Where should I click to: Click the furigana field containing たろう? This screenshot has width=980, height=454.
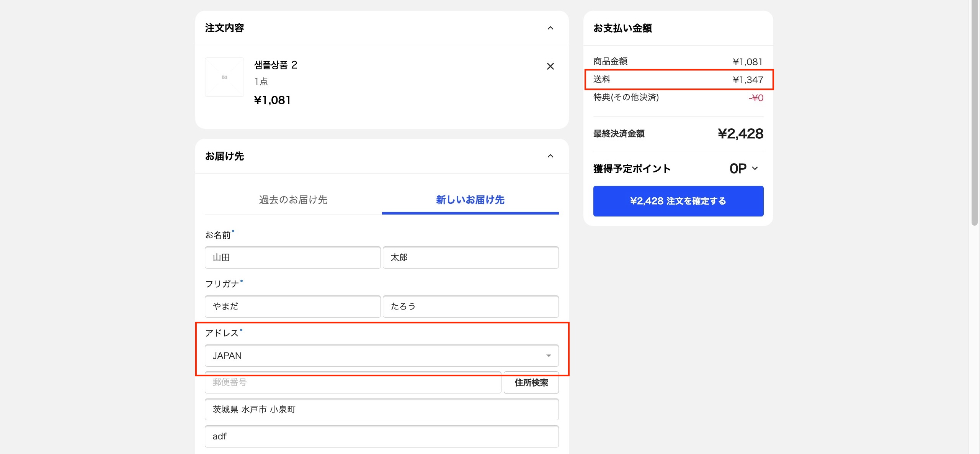(470, 306)
